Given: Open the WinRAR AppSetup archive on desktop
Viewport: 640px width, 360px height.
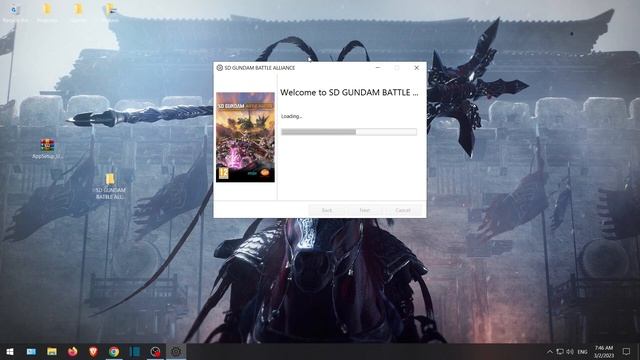Looking at the screenshot, I should click(x=47, y=149).
